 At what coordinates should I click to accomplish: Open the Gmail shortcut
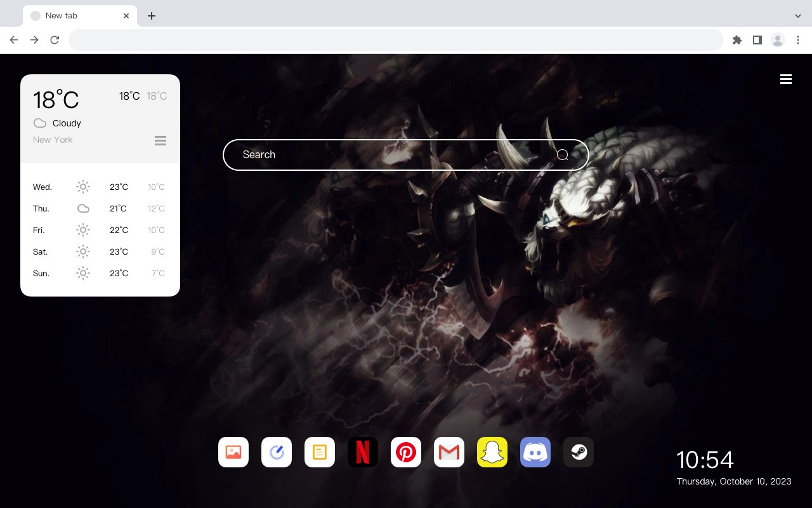click(449, 452)
